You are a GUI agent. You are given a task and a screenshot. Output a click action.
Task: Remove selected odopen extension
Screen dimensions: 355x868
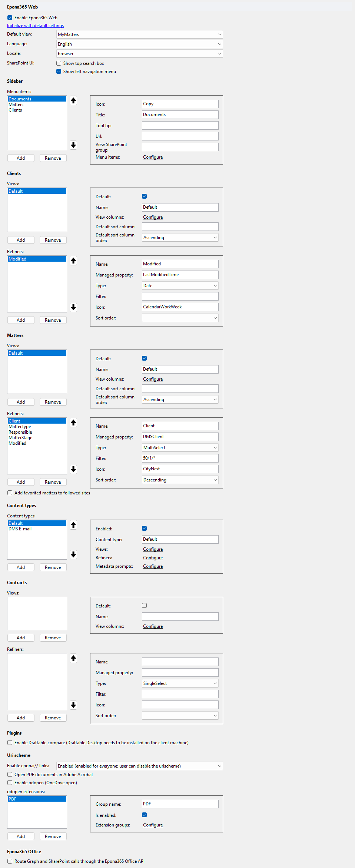click(x=53, y=836)
